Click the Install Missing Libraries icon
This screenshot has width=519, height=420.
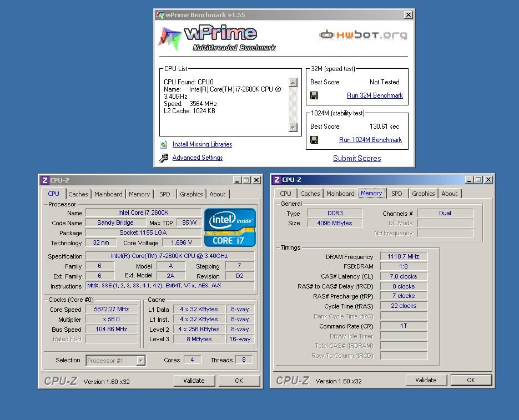click(164, 144)
